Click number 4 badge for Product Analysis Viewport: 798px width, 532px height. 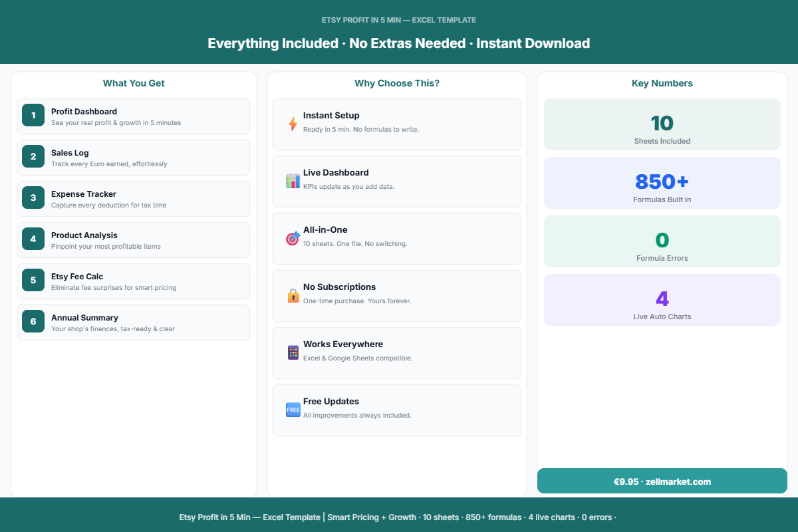click(33, 239)
